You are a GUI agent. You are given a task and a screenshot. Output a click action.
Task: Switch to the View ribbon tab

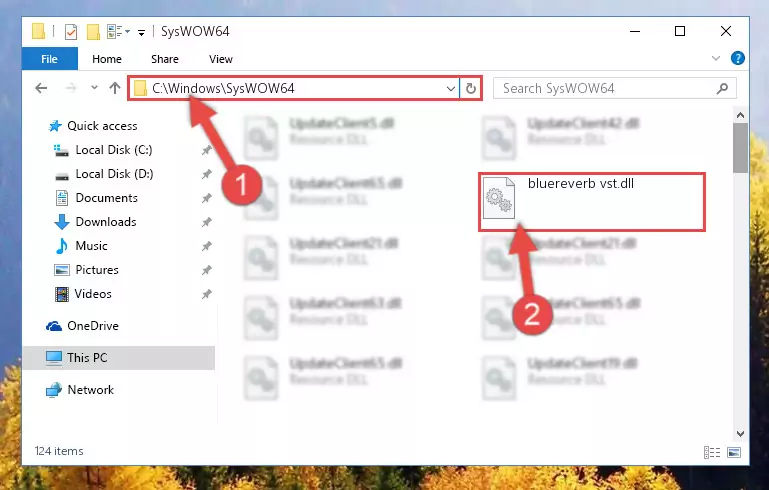[x=221, y=59]
